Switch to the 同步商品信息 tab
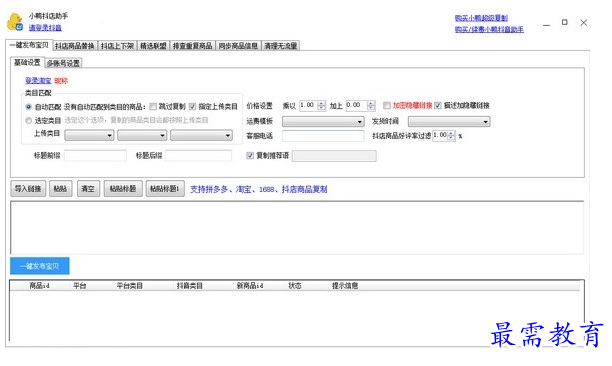612x366 pixels. (238, 46)
